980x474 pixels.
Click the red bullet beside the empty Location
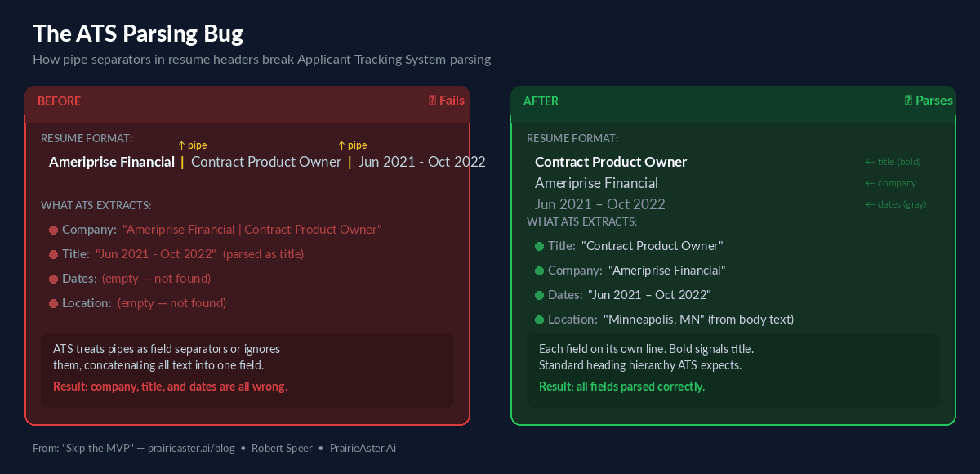coord(54,303)
